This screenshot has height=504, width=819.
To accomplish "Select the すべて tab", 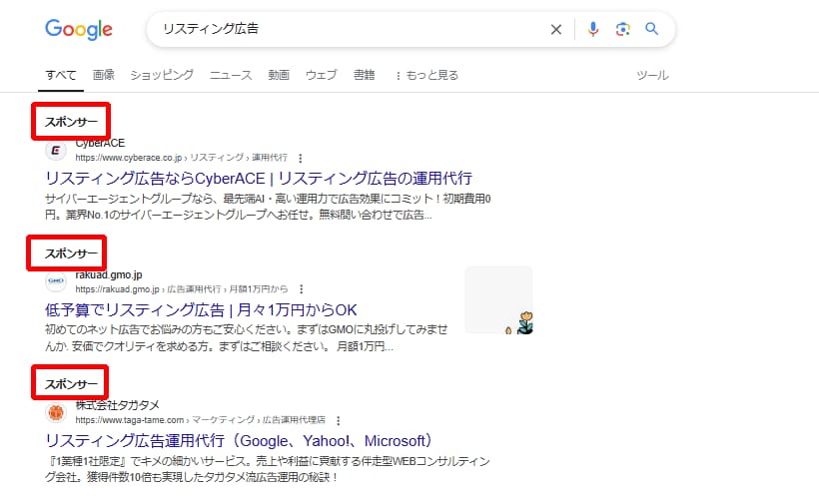I will pyautogui.click(x=61, y=75).
